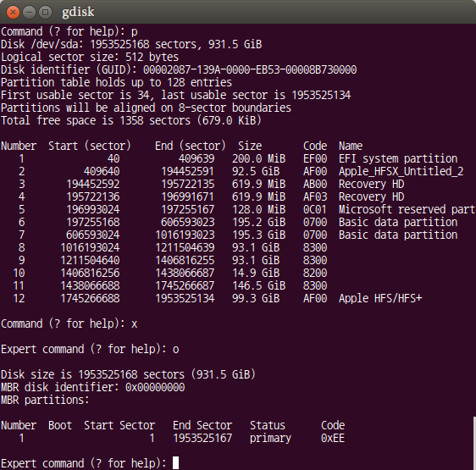Click the 'Start (sector)' column header
This screenshot has width=476, height=470.
click(x=90, y=146)
